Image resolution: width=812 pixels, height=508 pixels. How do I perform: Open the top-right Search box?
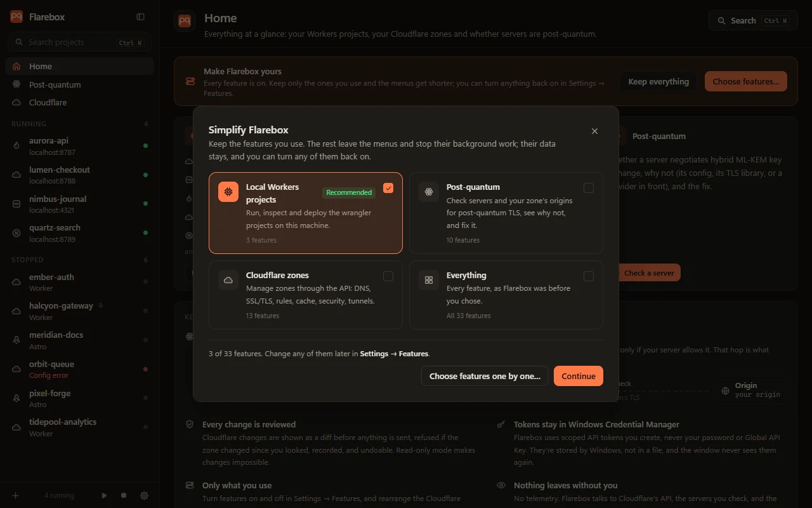click(752, 20)
